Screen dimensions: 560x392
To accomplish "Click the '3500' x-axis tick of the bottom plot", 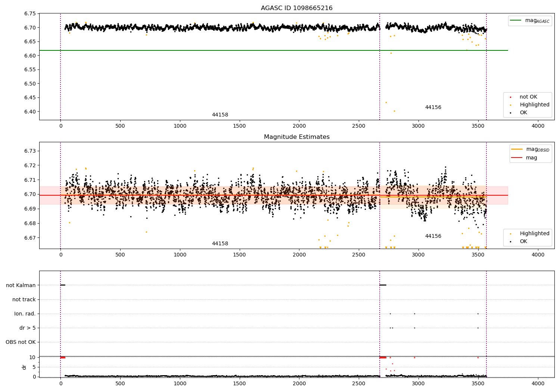I will coord(478,383).
